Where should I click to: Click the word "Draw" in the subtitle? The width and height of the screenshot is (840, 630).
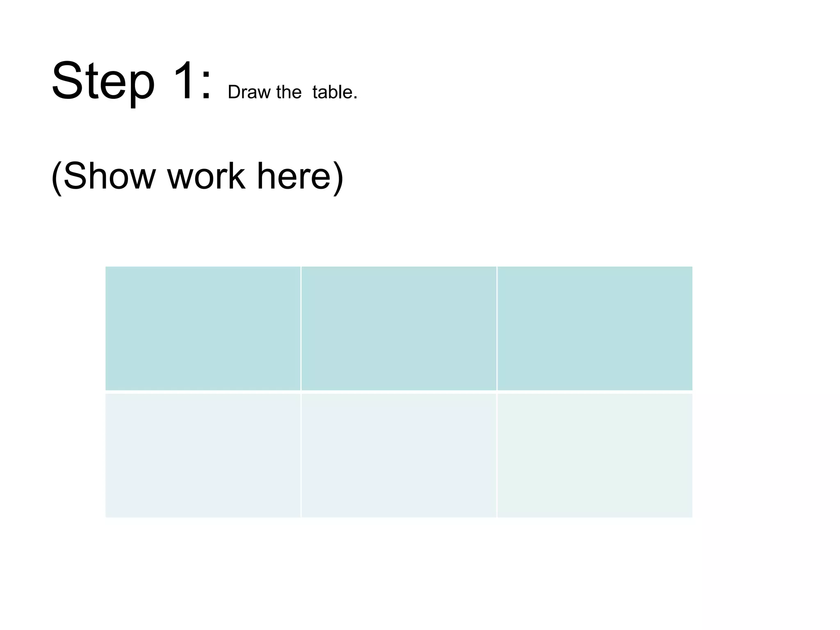(x=249, y=92)
